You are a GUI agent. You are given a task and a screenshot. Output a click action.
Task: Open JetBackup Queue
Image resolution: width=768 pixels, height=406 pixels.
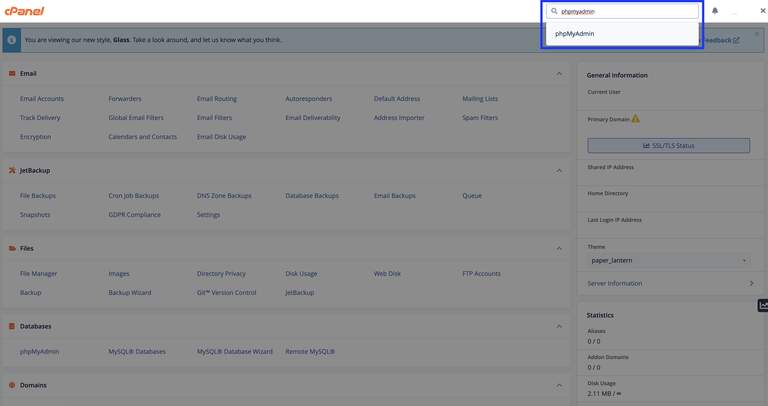[x=472, y=195]
